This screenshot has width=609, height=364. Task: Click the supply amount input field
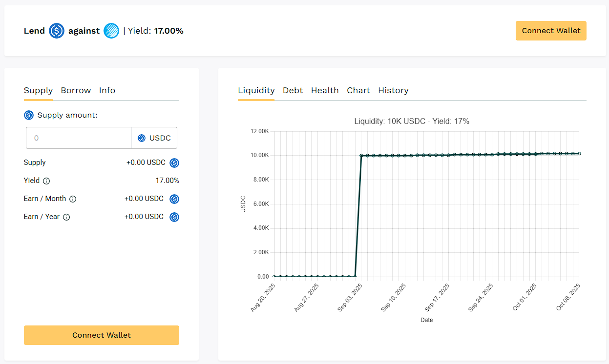[79, 138]
